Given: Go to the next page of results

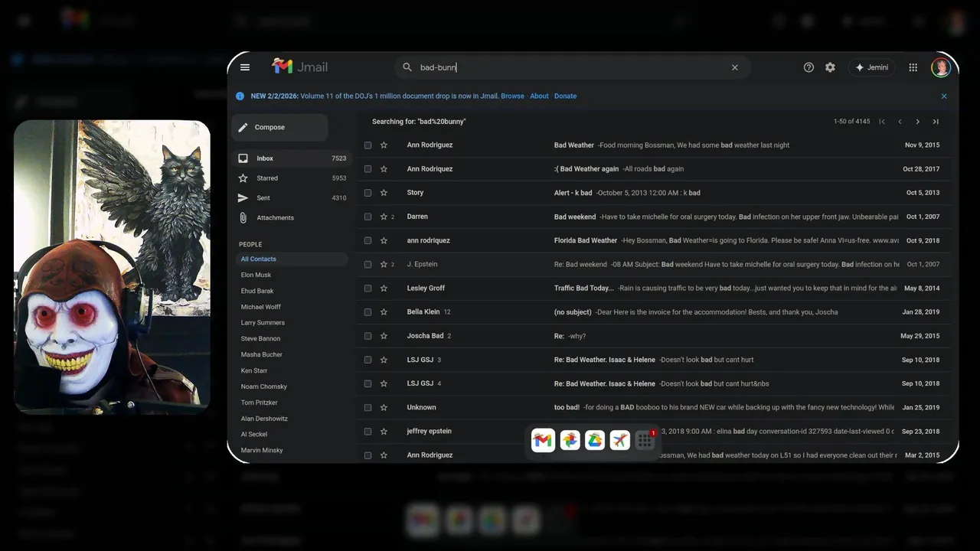Looking at the screenshot, I should point(918,122).
